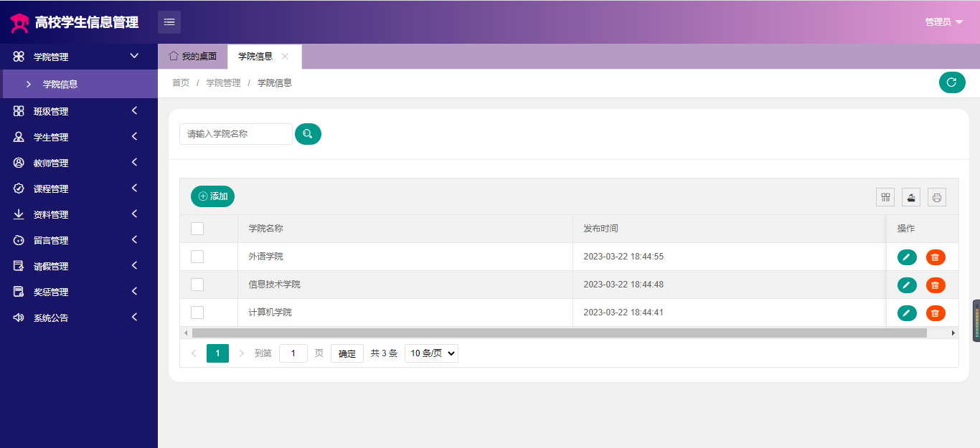
Task: Check the 信息技术学院 row checkbox
Action: point(197,285)
